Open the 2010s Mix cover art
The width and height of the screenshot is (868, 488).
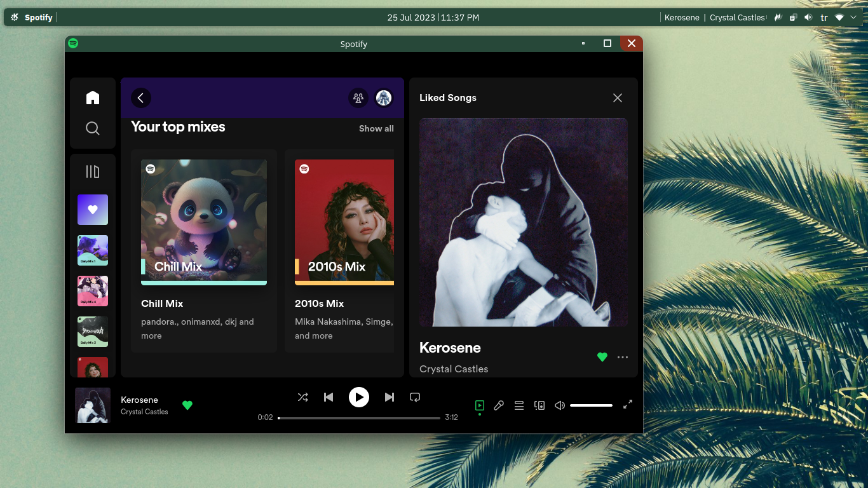tap(344, 222)
